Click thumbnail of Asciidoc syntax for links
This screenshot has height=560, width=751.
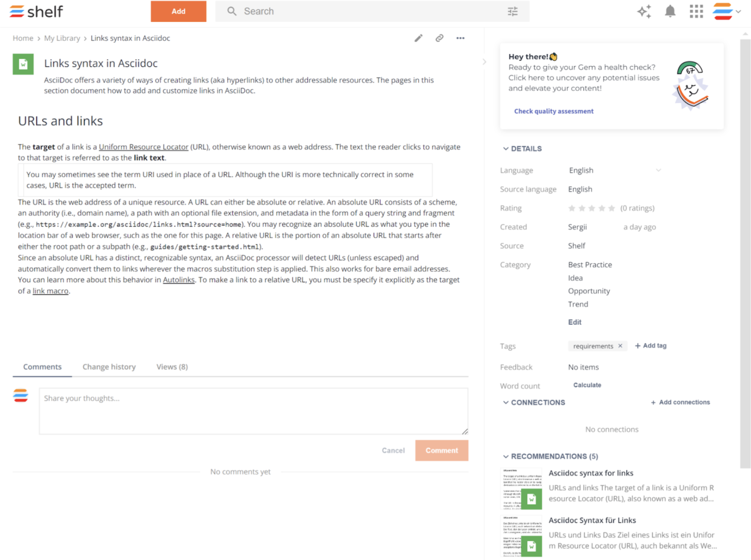[x=521, y=488]
